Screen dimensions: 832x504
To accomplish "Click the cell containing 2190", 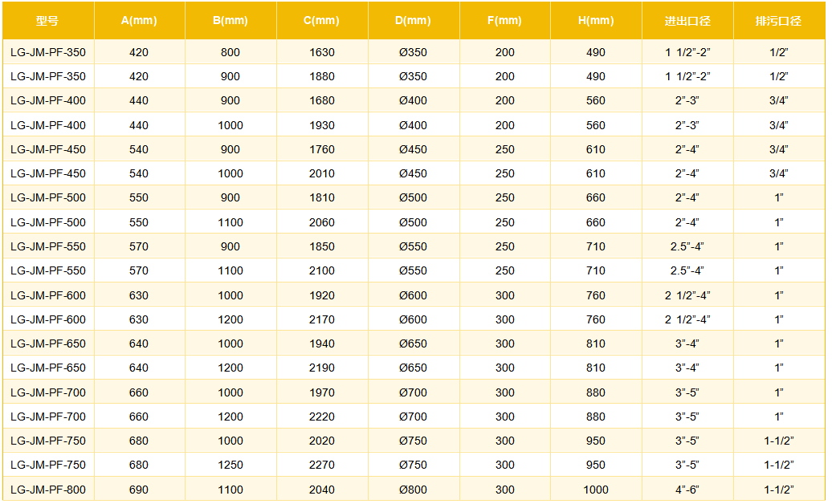I will [321, 368].
